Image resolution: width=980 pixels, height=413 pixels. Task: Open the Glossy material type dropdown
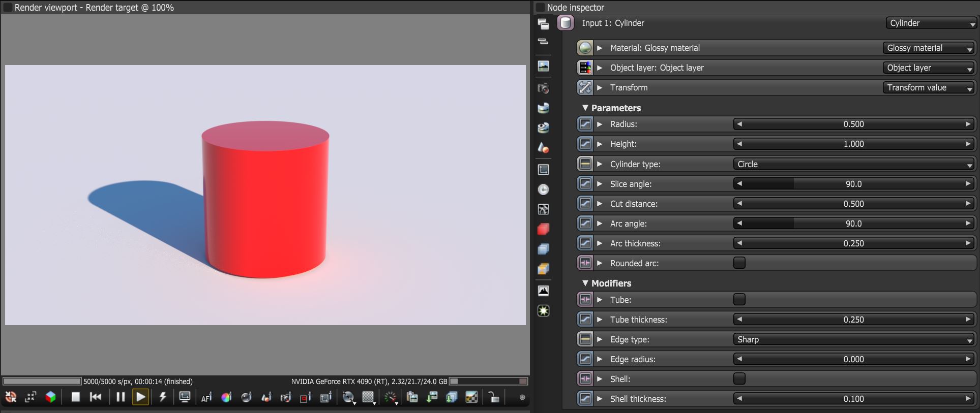click(929, 48)
